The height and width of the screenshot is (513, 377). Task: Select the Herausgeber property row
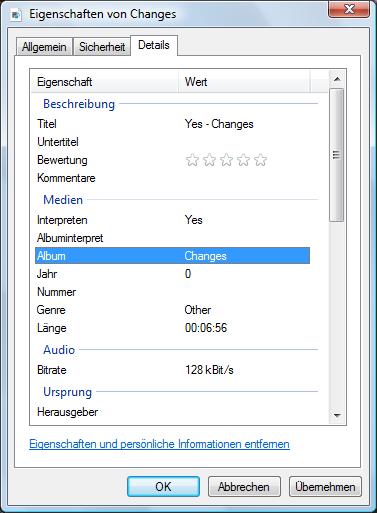click(x=172, y=412)
